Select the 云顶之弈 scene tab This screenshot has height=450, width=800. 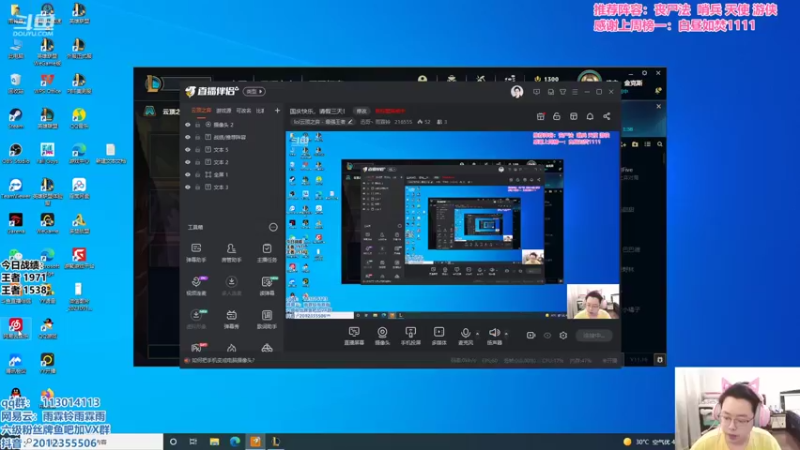(x=201, y=110)
